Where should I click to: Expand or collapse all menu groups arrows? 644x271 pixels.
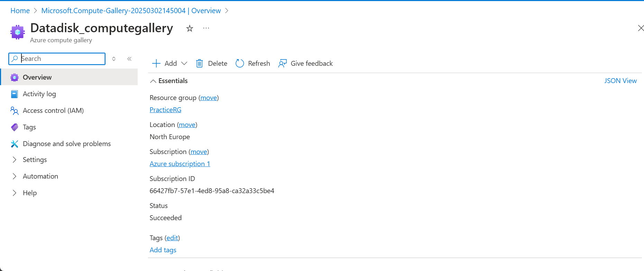[x=114, y=59]
